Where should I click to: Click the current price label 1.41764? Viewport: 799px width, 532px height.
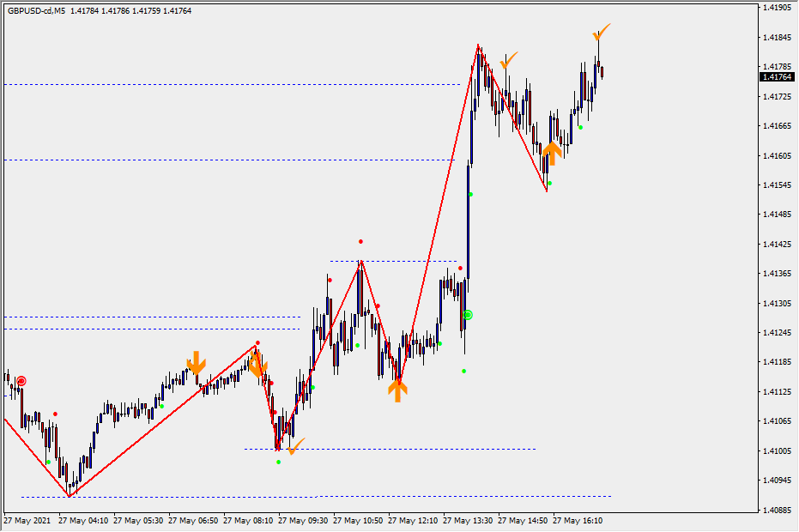coord(776,77)
